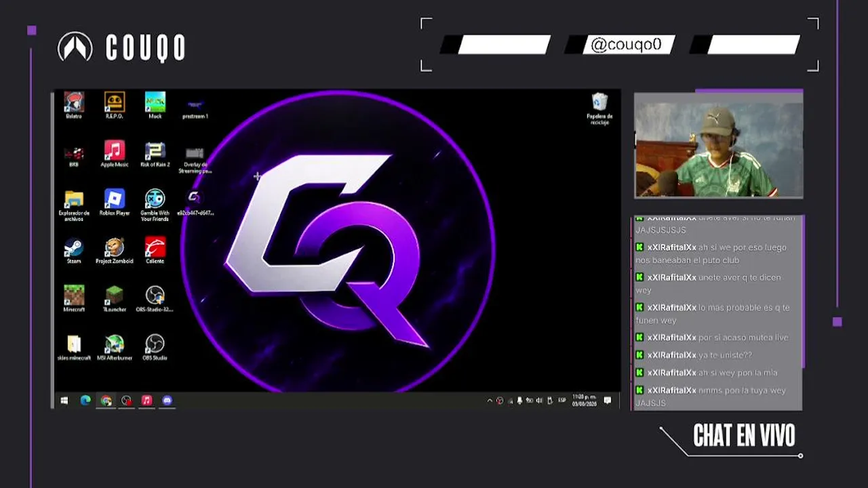
Task: Select Gamble With Your Friends icon
Action: 155,205
